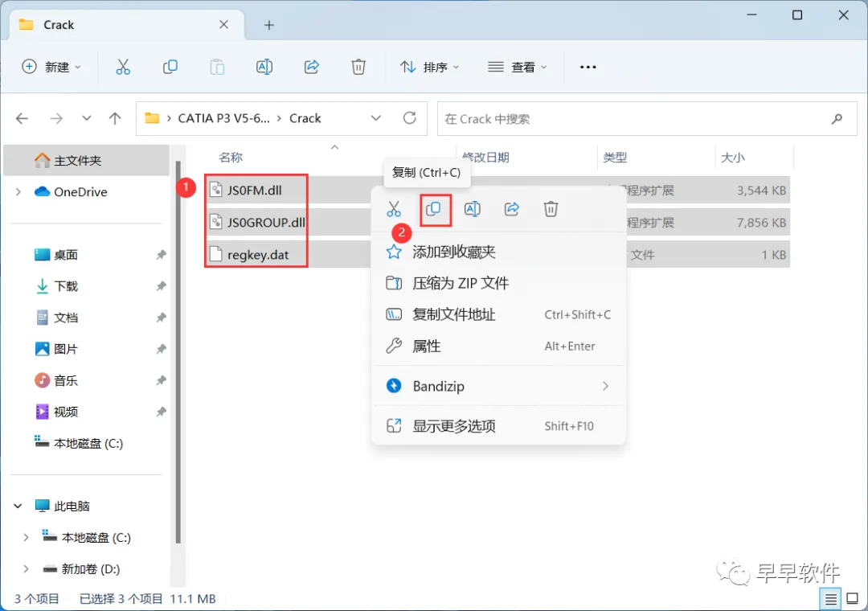Select file regkey.dat
This screenshot has height=611, width=868.
(258, 255)
